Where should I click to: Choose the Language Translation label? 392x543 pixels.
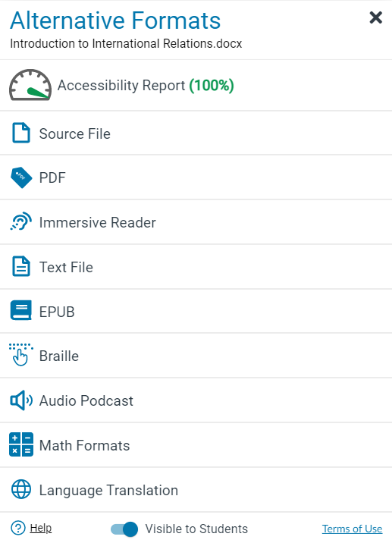point(108,491)
